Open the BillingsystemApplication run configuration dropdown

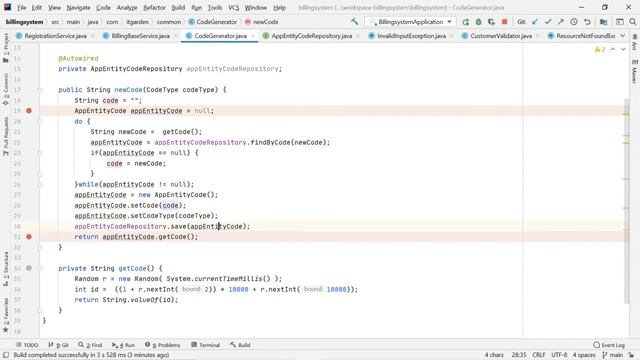pyautogui.click(x=410, y=22)
